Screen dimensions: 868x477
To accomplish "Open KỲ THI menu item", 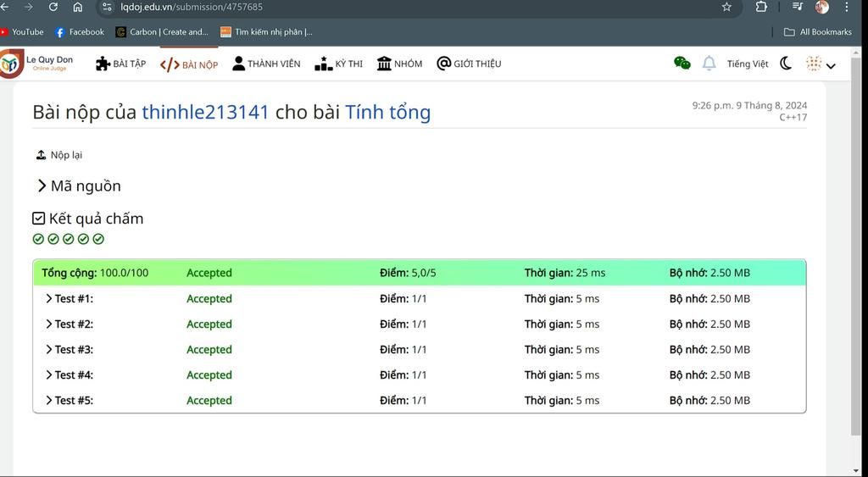I will click(x=338, y=64).
